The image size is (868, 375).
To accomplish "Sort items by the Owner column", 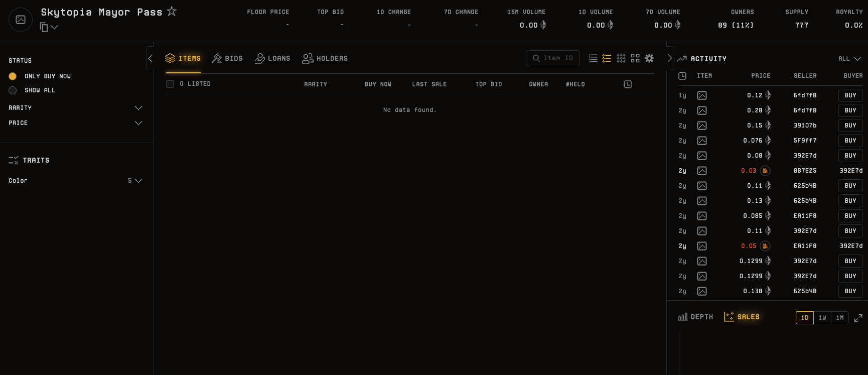I will (538, 84).
